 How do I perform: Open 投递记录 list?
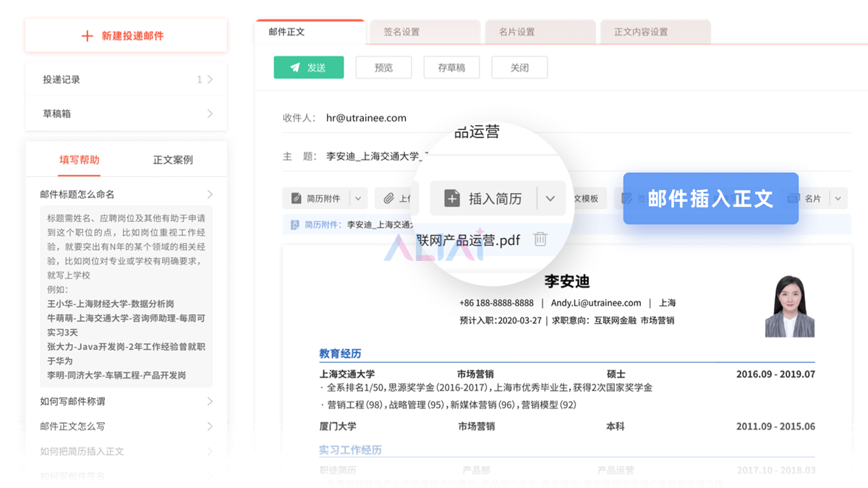126,80
